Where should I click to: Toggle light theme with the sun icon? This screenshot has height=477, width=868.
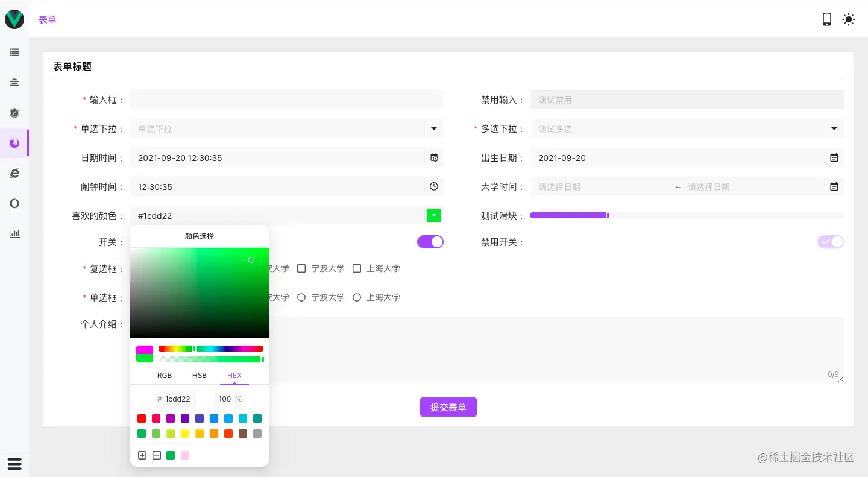click(849, 19)
